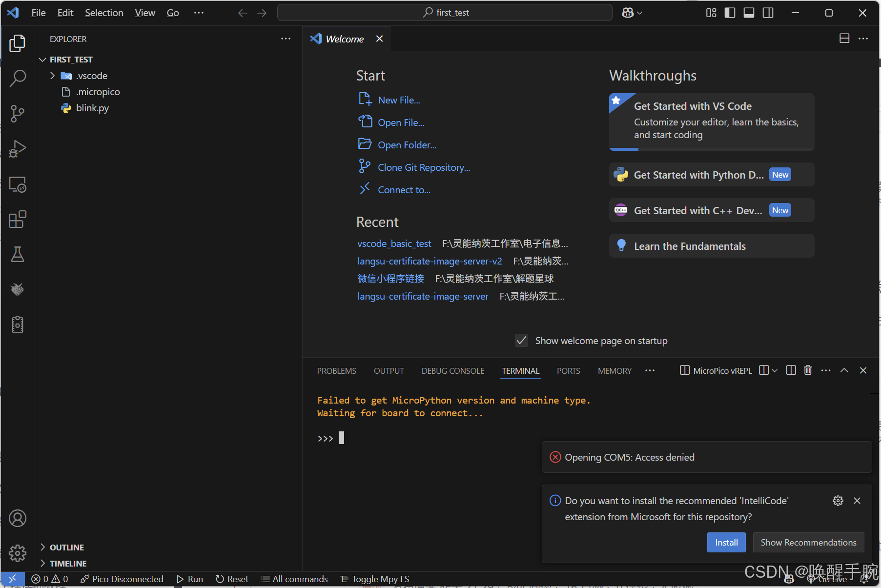881x588 pixels.
Task: Click the remote window indicator in status bar
Action: [13, 579]
